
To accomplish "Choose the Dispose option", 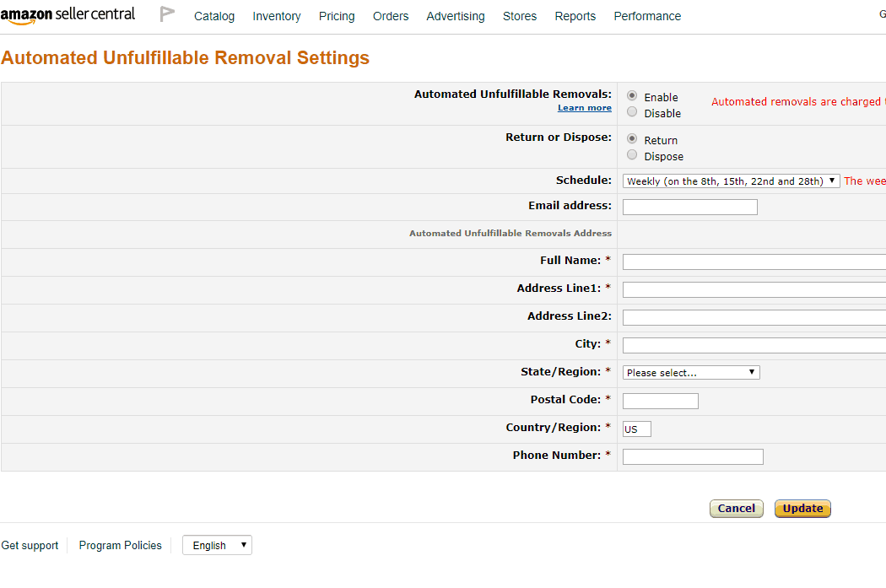I will point(632,154).
